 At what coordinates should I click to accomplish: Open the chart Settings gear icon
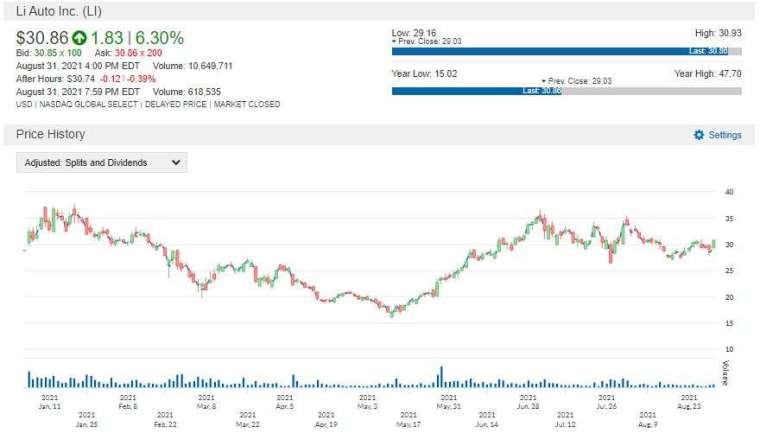(x=698, y=135)
